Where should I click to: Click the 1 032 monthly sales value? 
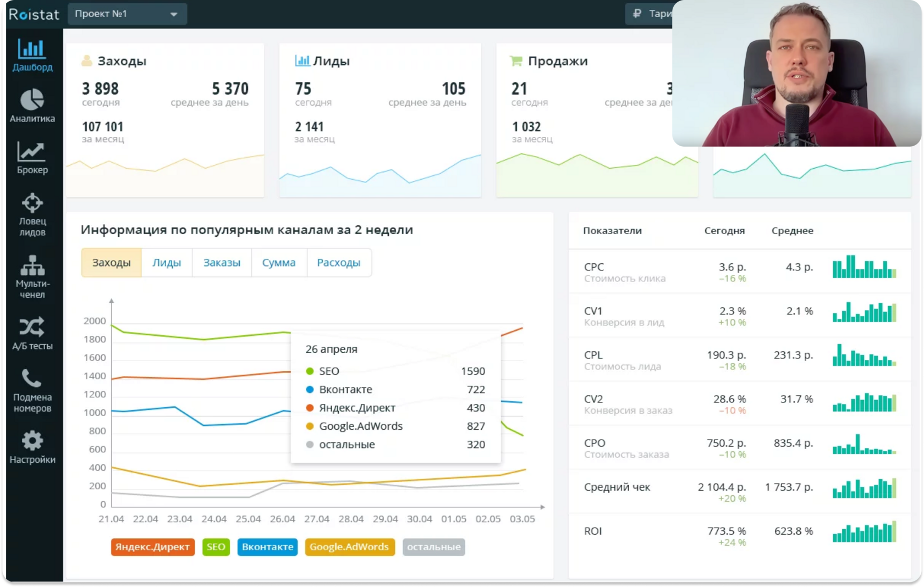526,127
